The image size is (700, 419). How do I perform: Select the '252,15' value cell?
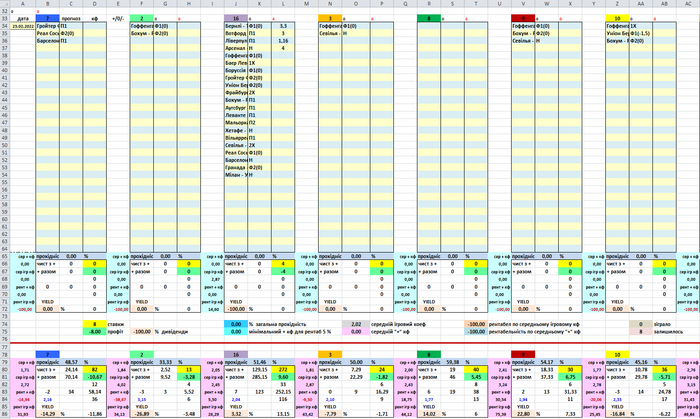click(283, 392)
